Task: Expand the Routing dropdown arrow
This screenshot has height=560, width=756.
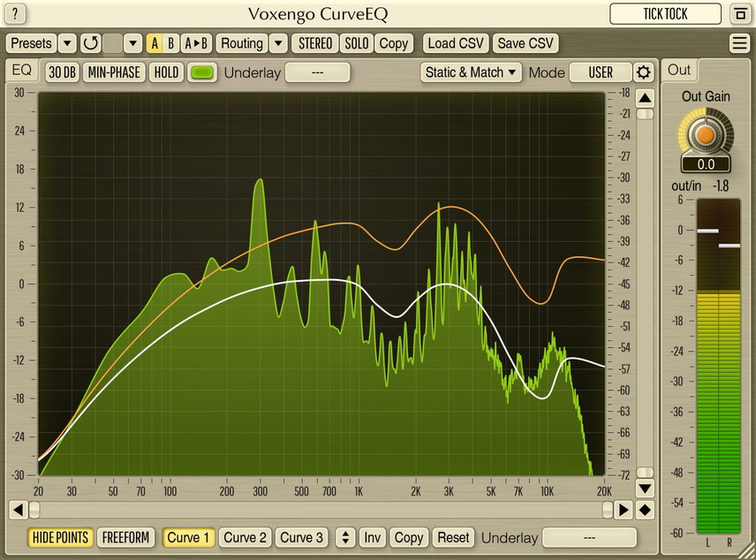Action: [278, 43]
